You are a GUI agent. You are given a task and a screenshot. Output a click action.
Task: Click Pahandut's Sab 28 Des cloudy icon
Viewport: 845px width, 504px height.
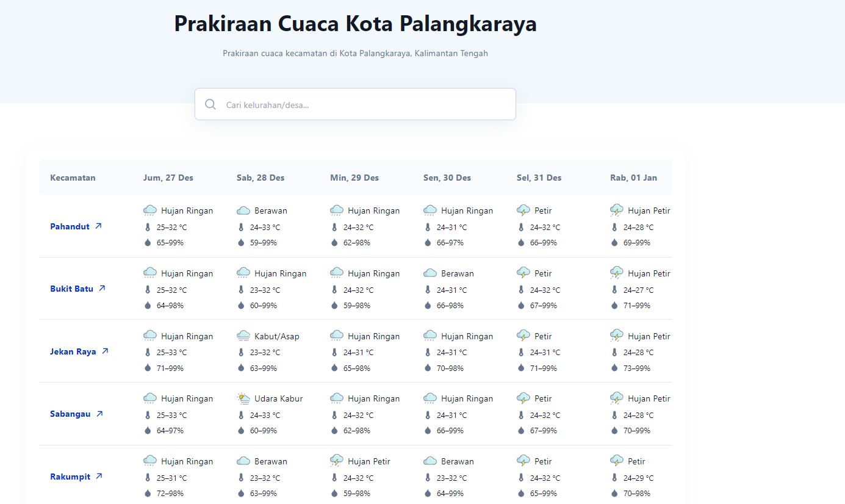(243, 211)
